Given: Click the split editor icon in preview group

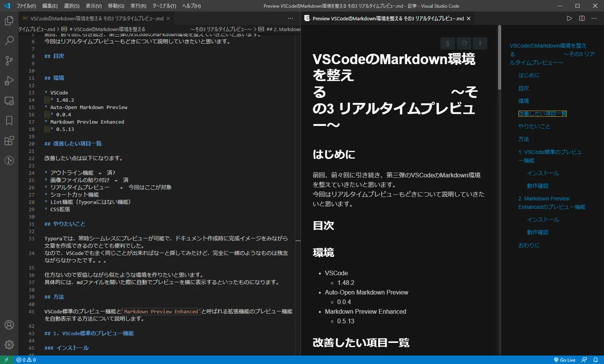Looking at the screenshot, I should click(x=582, y=19).
